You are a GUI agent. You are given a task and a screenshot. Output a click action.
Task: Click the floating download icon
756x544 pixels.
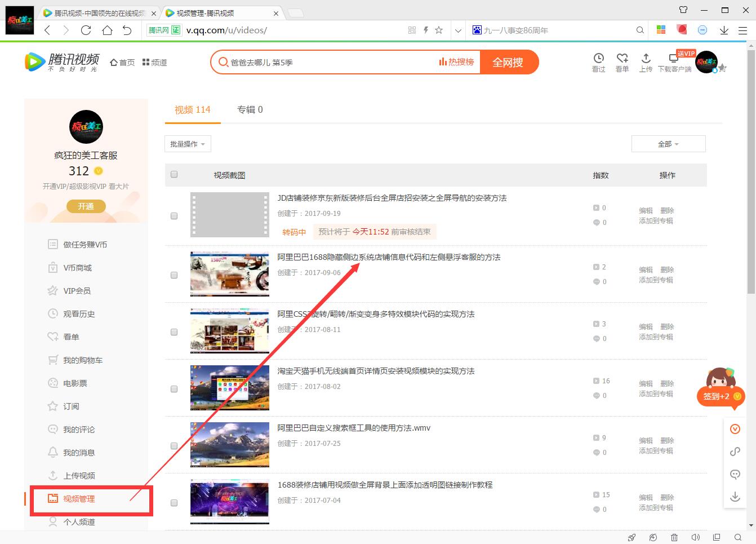click(x=735, y=497)
